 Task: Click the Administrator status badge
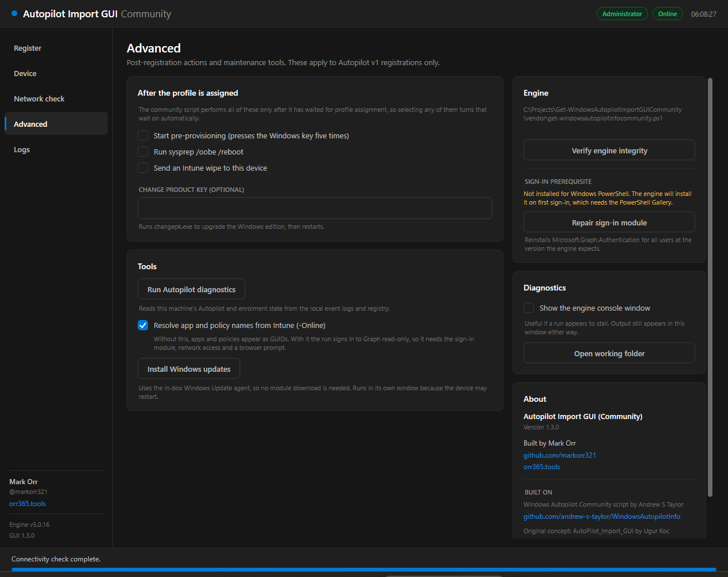click(622, 14)
